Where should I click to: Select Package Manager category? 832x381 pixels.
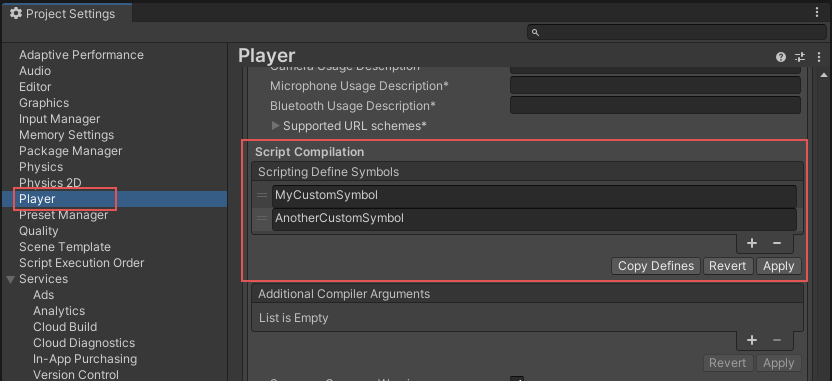point(71,151)
